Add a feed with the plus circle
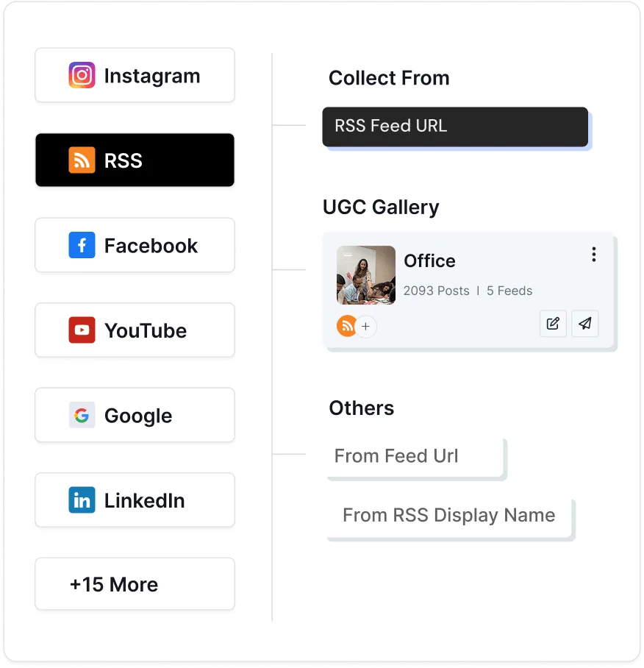Viewport: 644px width, 668px height. (x=365, y=327)
